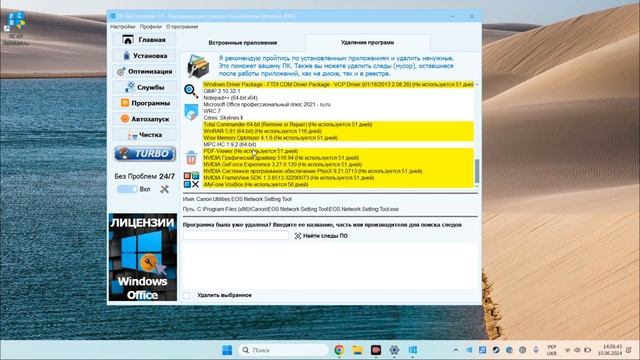The width and height of the screenshot is (640, 360).
Task: Select Cities: Skylines II entry
Action: pos(338,118)
